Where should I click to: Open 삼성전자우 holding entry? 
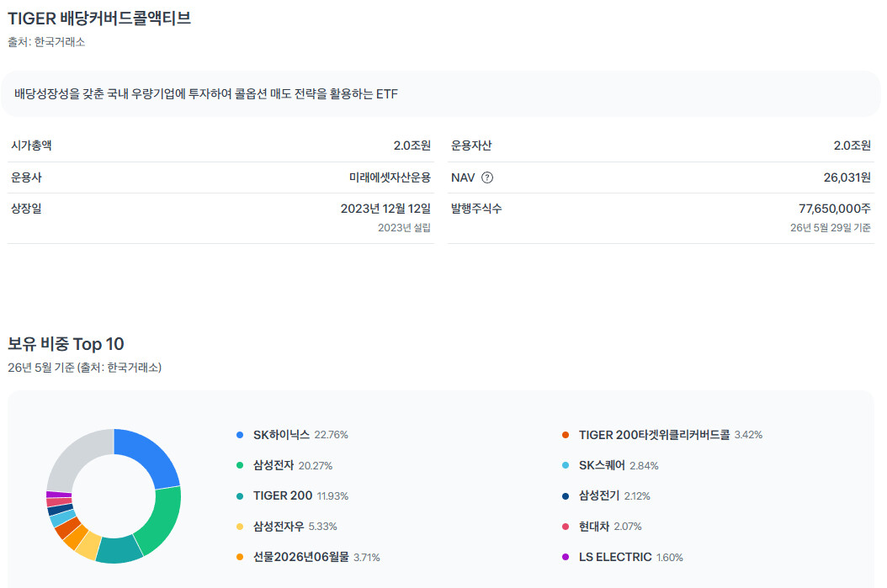point(279,527)
